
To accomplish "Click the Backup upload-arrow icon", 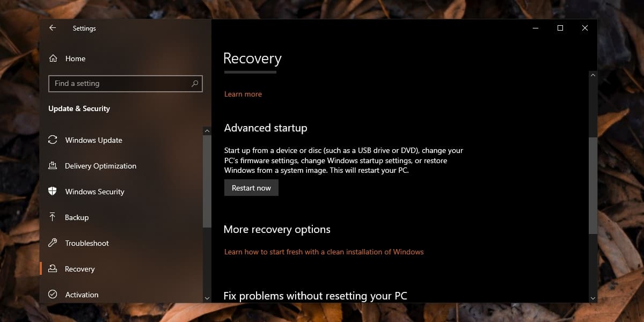I will click(53, 217).
